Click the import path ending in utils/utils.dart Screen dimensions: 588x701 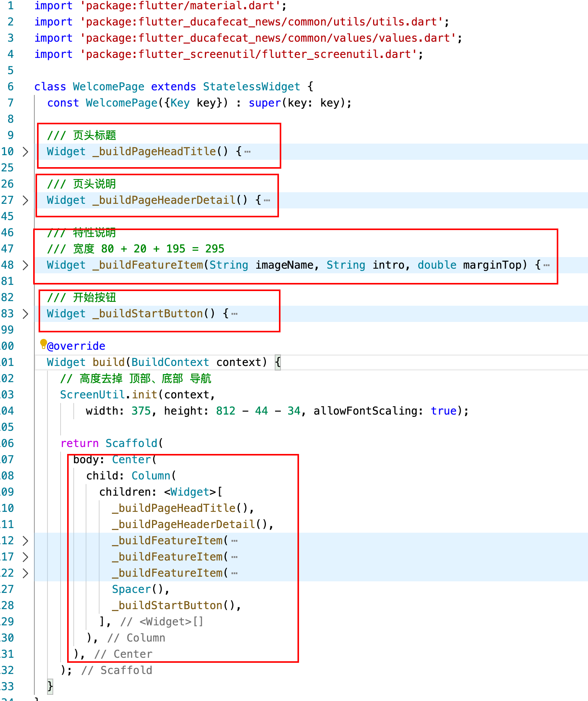click(262, 22)
